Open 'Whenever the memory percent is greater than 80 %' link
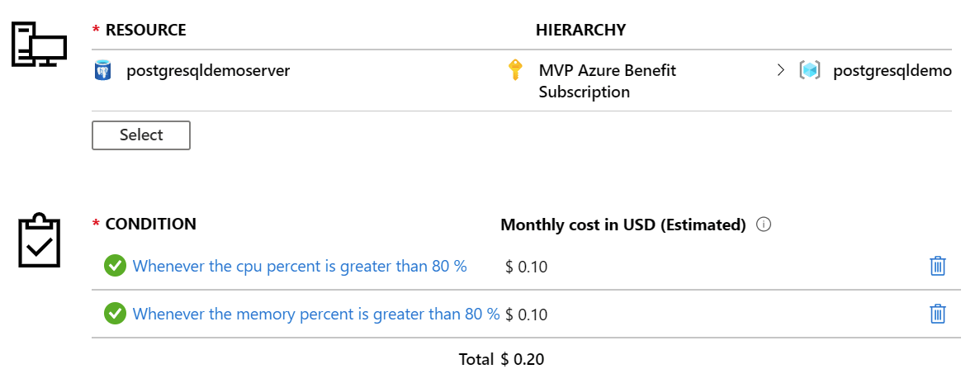 pyautogui.click(x=316, y=314)
